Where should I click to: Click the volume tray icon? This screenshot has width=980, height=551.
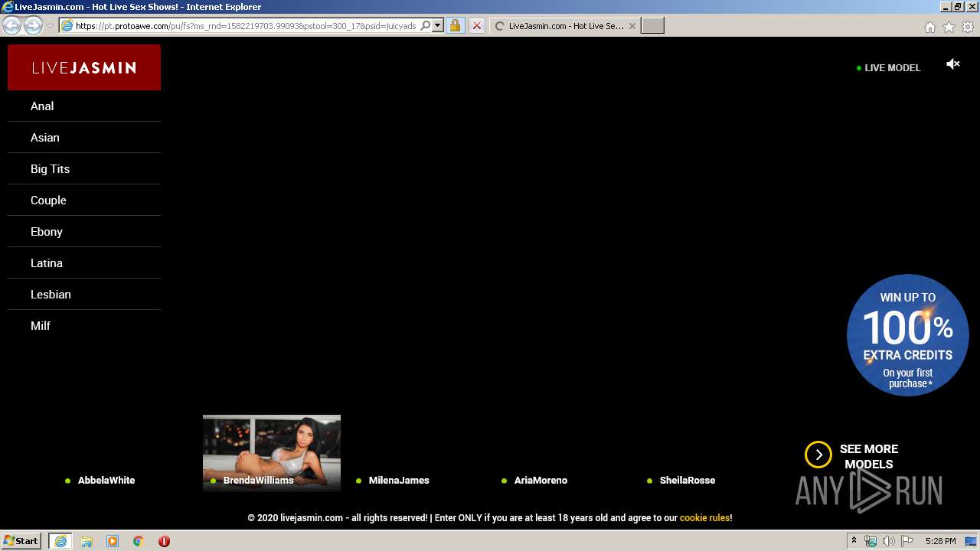(889, 541)
